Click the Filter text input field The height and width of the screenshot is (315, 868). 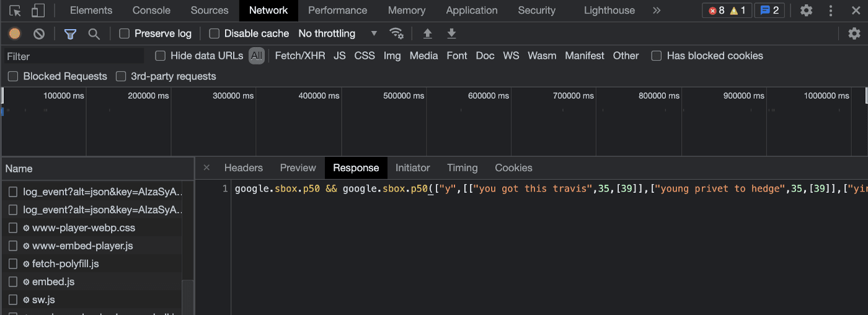74,56
